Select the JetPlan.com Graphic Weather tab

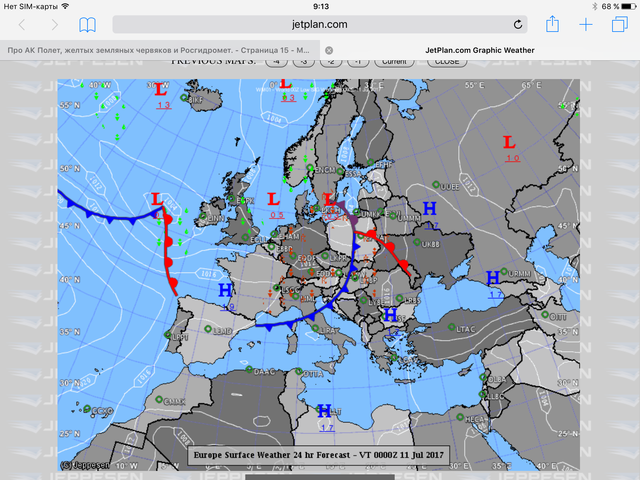[480, 48]
